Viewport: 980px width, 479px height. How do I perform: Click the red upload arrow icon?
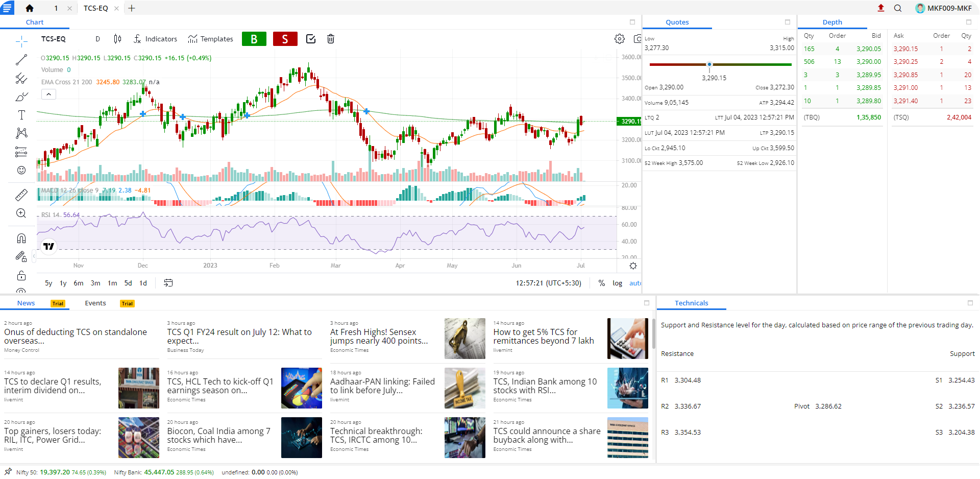click(881, 8)
